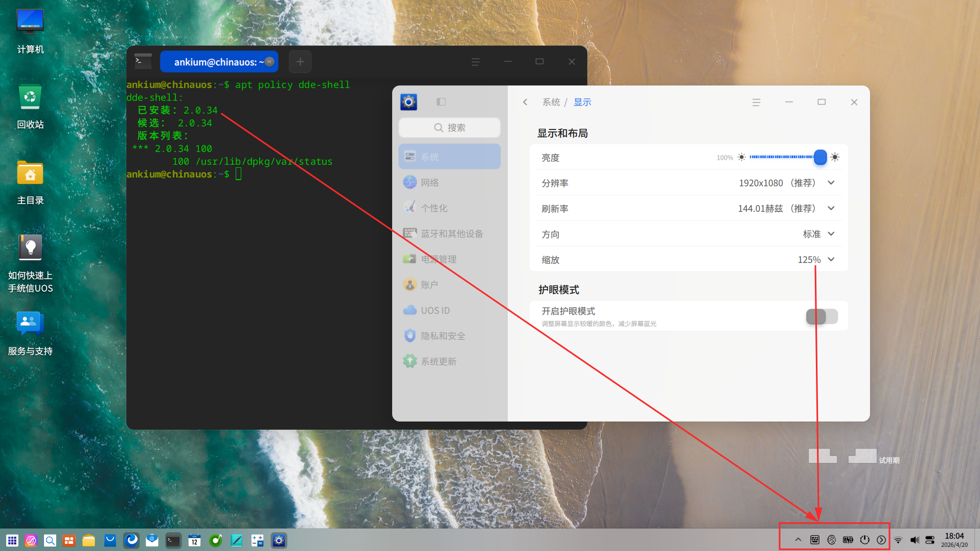Open the scaling 125% dropdown

click(831, 259)
